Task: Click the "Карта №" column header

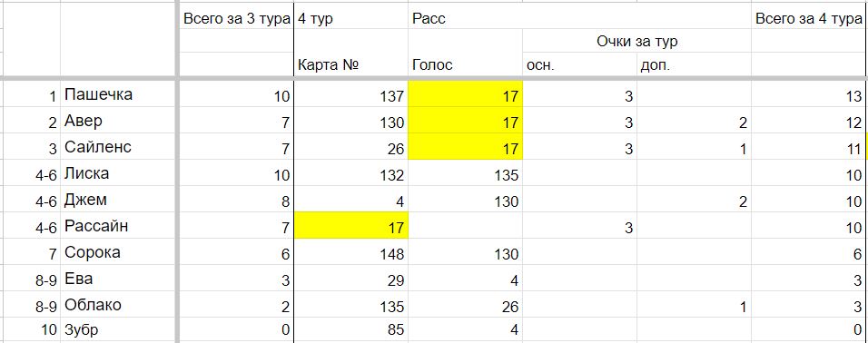Action: [351, 64]
